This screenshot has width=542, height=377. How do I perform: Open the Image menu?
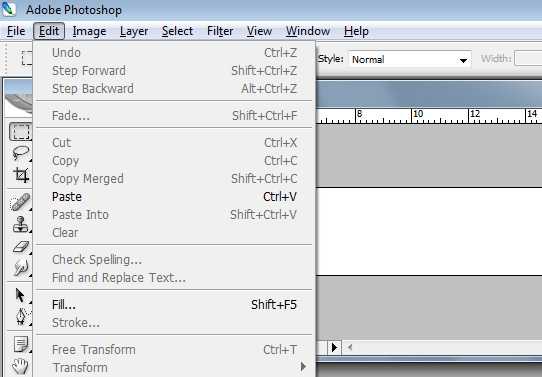pos(90,31)
